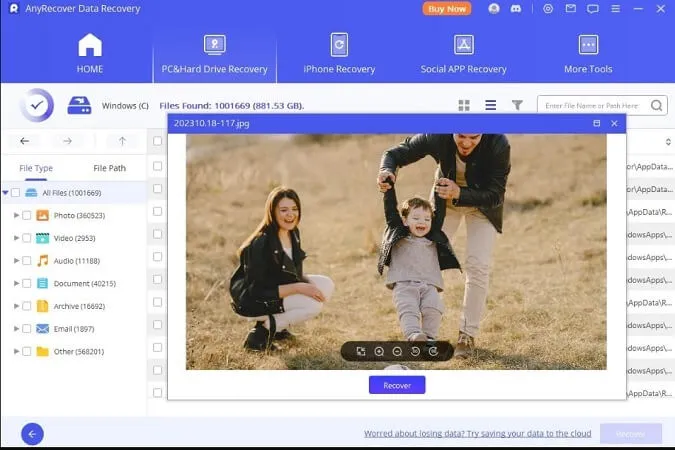Switch to grid view of files

coord(464,105)
